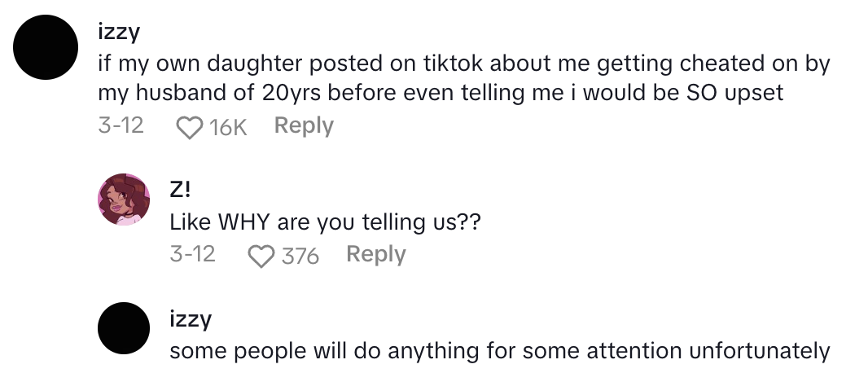The height and width of the screenshot is (373, 868).
Task: Open izzy's username above the attention reply
Action: pos(191,317)
